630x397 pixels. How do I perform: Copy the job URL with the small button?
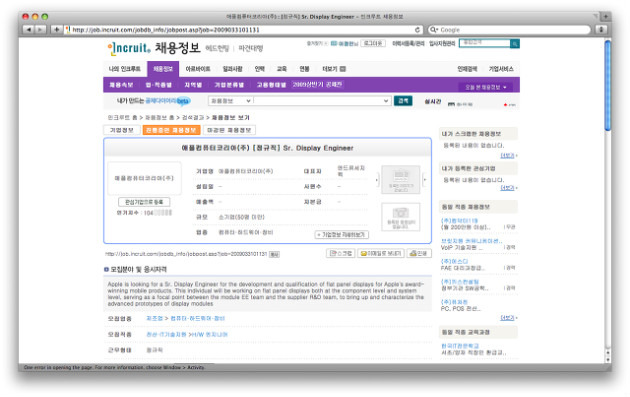274,254
